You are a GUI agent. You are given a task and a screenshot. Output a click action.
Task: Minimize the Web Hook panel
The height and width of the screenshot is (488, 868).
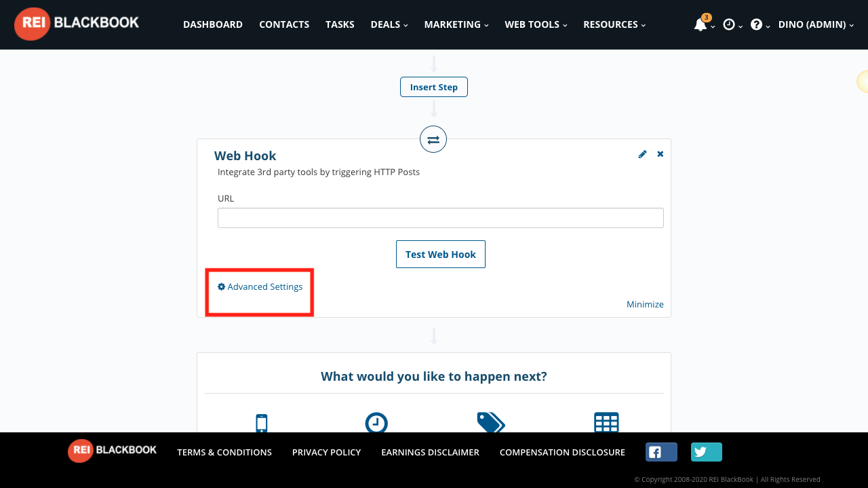point(645,304)
